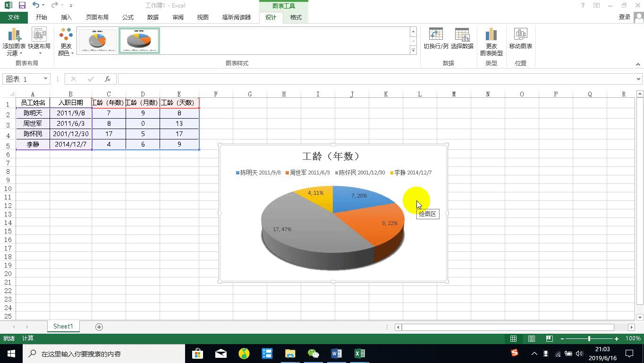This screenshot has width=644, height=363.
Task: Click 登录 (Sign in) link
Action: (x=625, y=17)
